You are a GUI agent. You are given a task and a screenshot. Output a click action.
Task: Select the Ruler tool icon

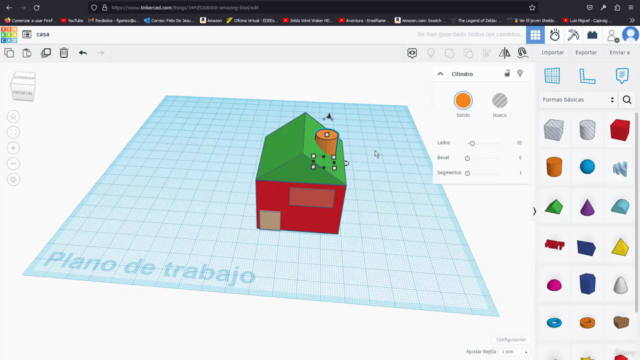(x=587, y=76)
